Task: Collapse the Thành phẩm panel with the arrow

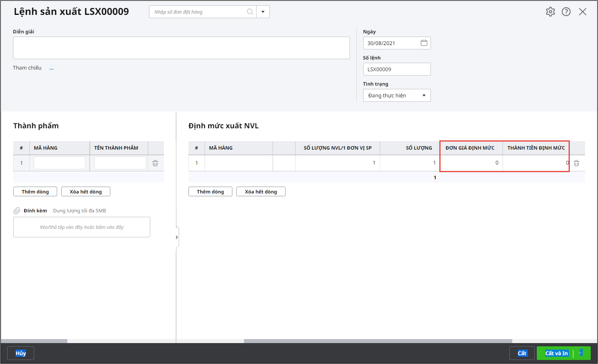Action: tap(176, 237)
